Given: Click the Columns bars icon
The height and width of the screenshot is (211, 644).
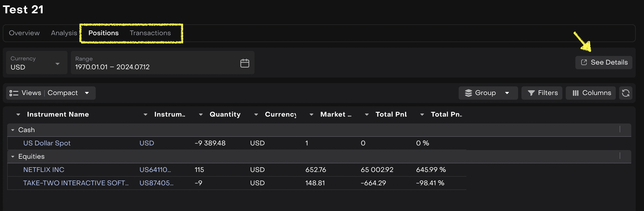Looking at the screenshot, I should (575, 93).
